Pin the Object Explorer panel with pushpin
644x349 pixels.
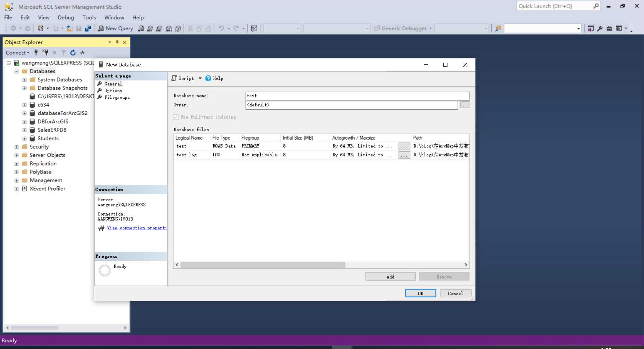117,42
